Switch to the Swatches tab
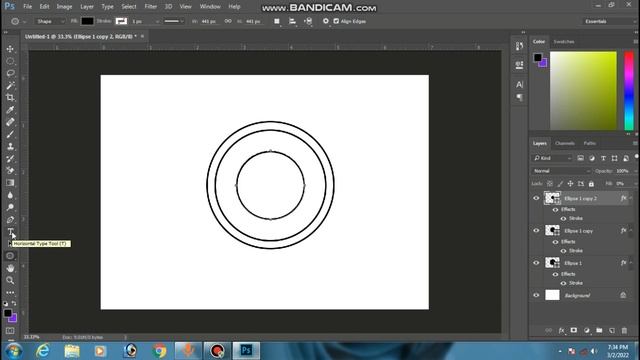Screen dimensions: 640x360 pyautogui.click(x=564, y=42)
